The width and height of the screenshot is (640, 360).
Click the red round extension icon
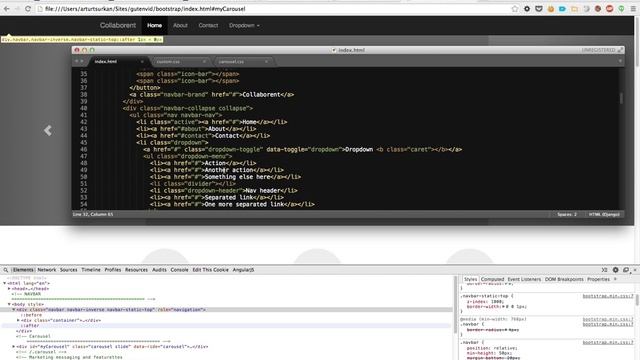coord(610,9)
